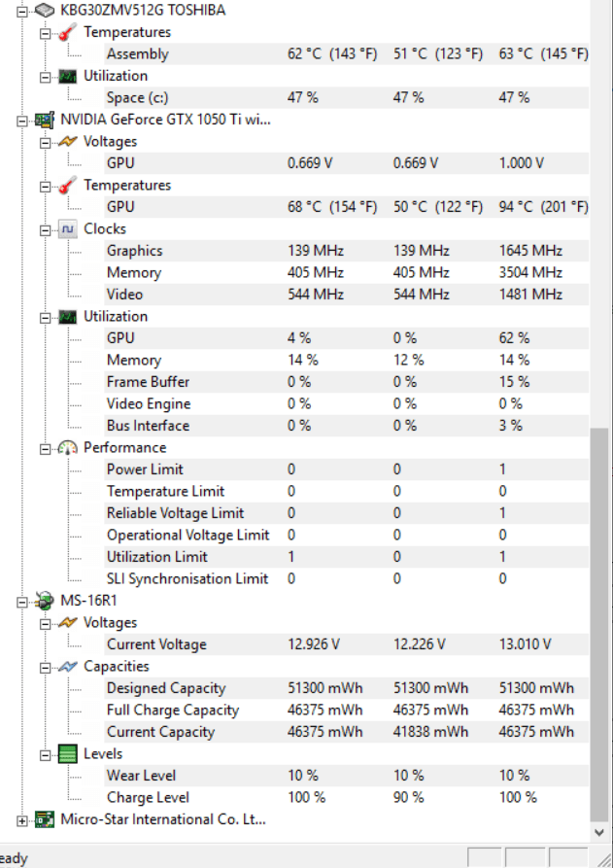
Task: Click the 63 °C max Assembly temperature value
Action: pos(543,54)
